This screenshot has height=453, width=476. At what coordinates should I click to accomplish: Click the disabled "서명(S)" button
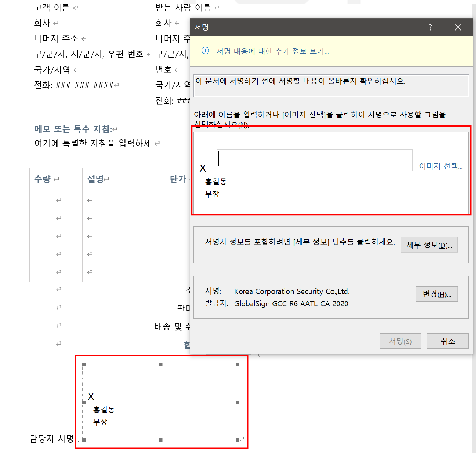[x=400, y=341]
